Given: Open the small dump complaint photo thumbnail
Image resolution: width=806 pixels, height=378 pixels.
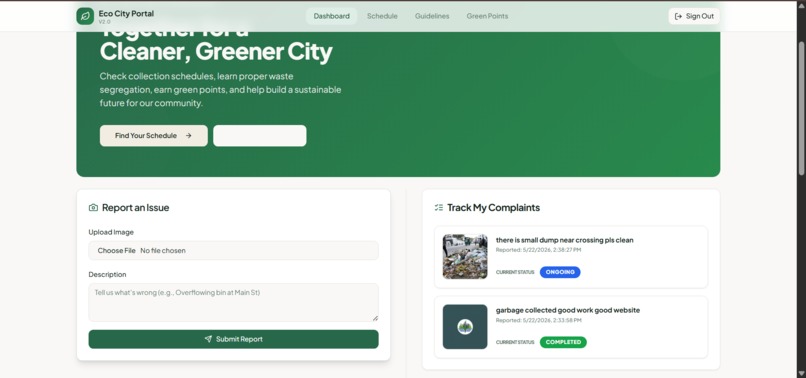Looking at the screenshot, I should pyautogui.click(x=465, y=257).
